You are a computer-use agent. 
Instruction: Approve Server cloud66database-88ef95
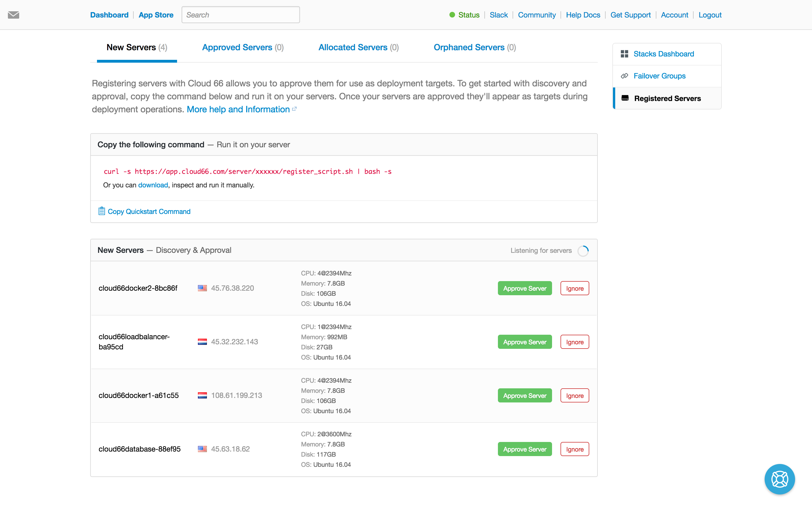(x=525, y=449)
